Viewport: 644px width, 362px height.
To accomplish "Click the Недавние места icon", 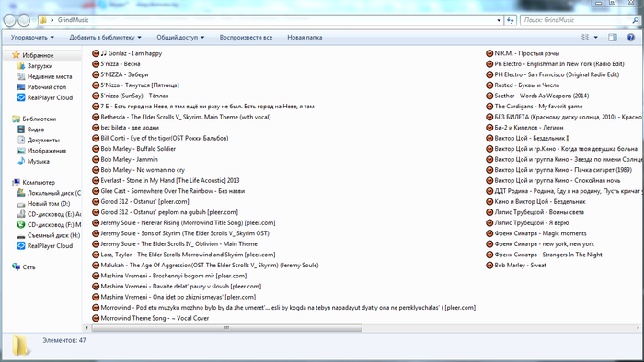I will [21, 76].
